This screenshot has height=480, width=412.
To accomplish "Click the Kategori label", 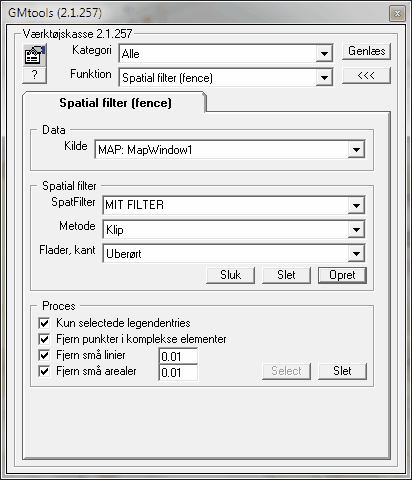I will (92, 50).
